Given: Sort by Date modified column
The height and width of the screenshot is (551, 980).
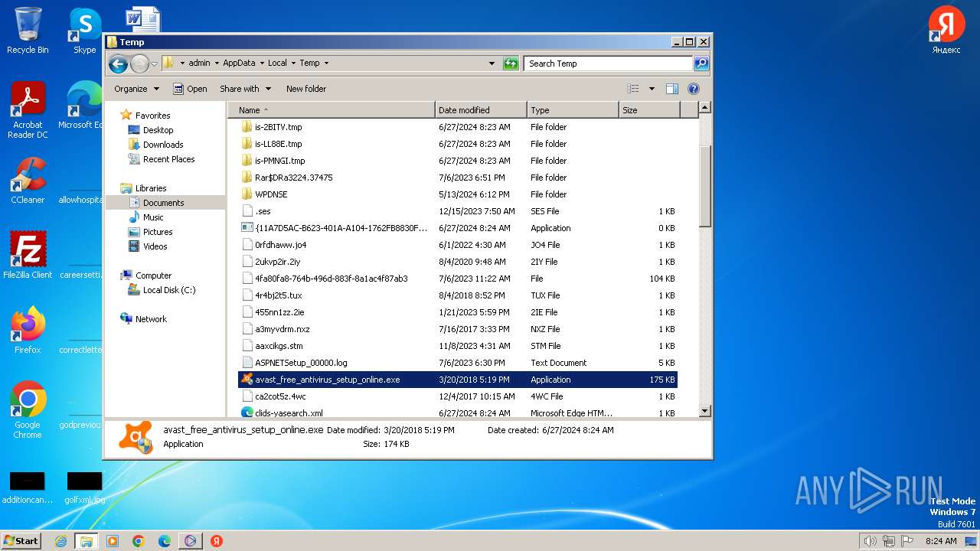Looking at the screenshot, I should pos(481,110).
